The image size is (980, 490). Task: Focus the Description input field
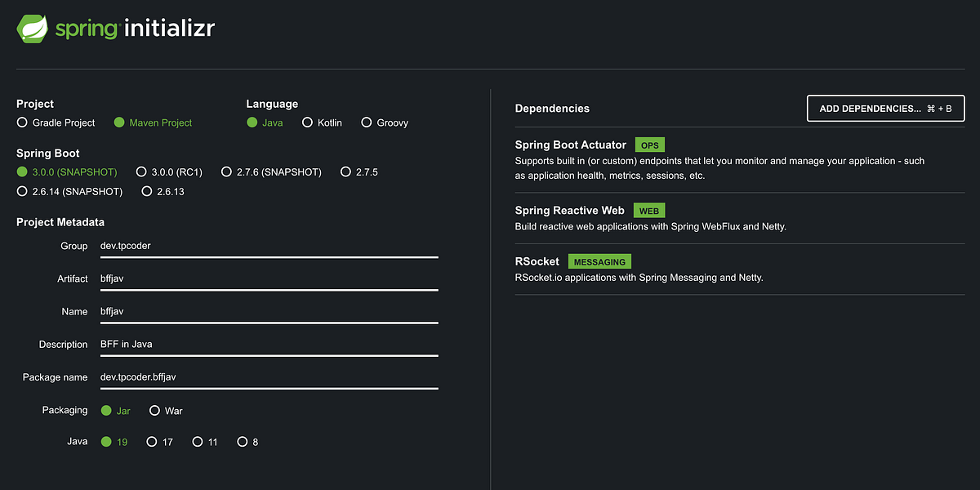(268, 344)
